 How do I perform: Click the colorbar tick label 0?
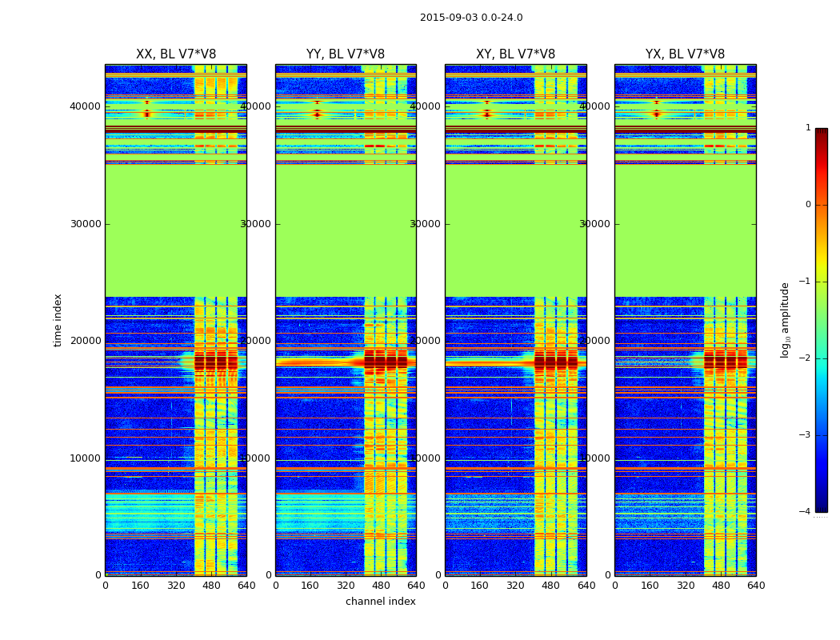(x=808, y=205)
